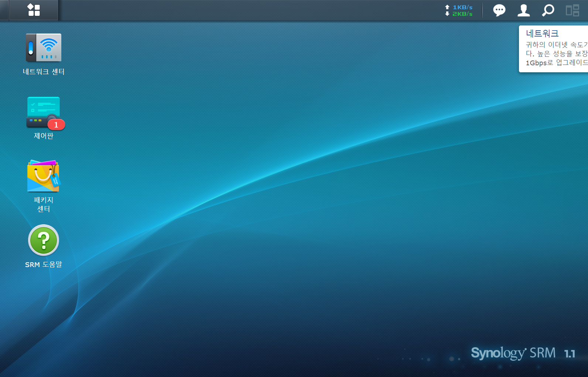The image size is (588, 377).
Task: Click the SRM 도움말 label text
Action: click(44, 264)
